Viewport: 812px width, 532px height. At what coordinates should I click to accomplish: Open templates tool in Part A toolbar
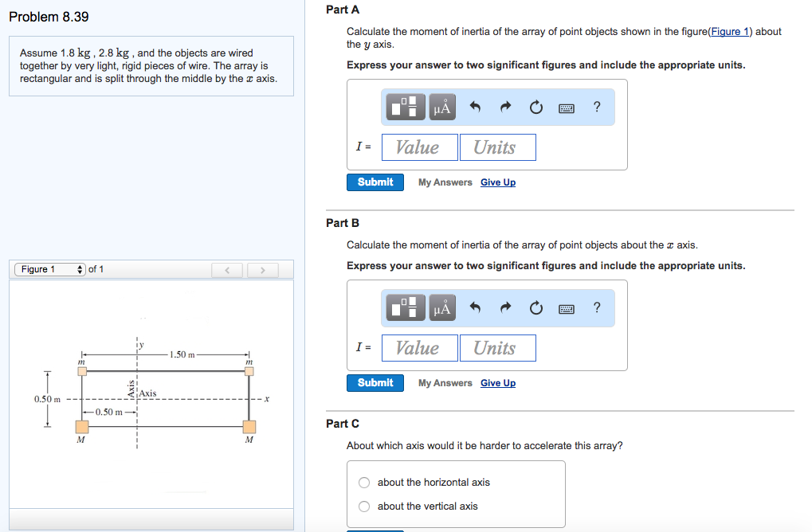406,107
